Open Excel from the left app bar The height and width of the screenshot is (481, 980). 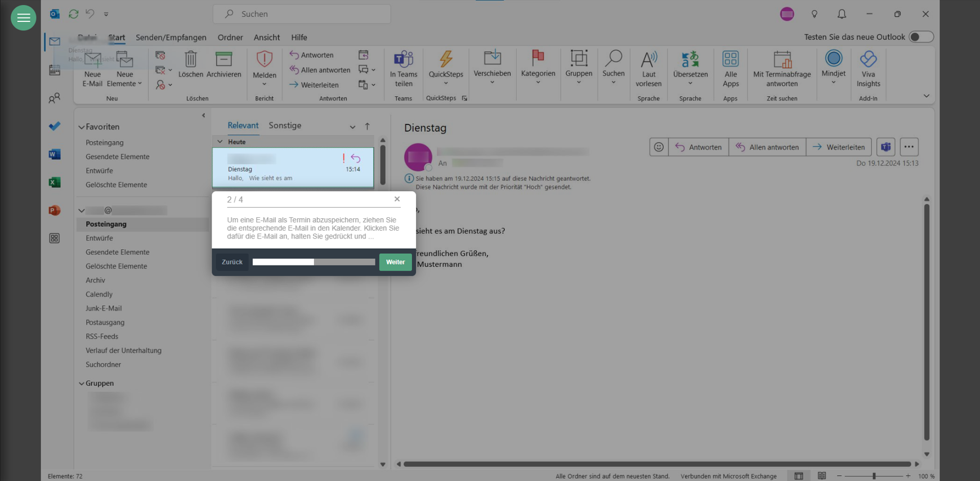pos(55,182)
